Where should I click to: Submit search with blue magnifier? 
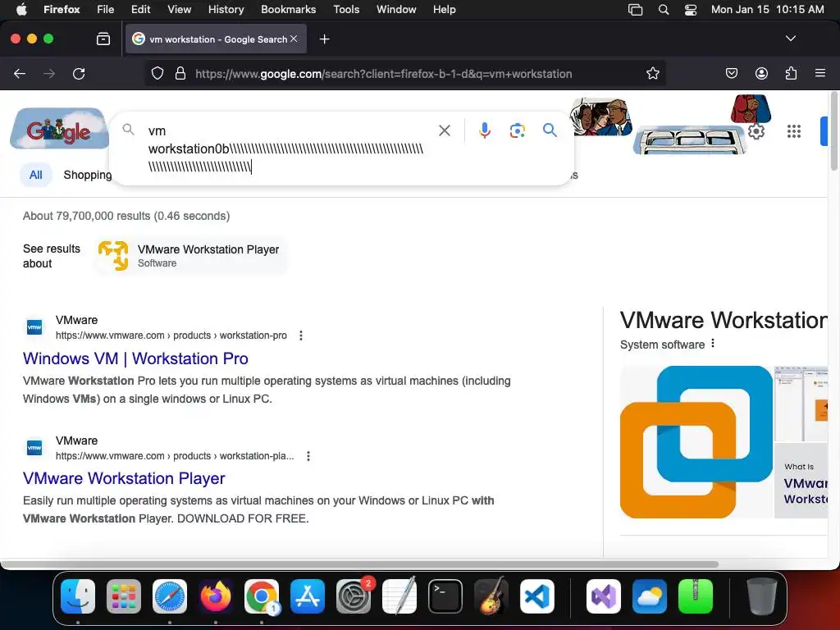pyautogui.click(x=550, y=130)
